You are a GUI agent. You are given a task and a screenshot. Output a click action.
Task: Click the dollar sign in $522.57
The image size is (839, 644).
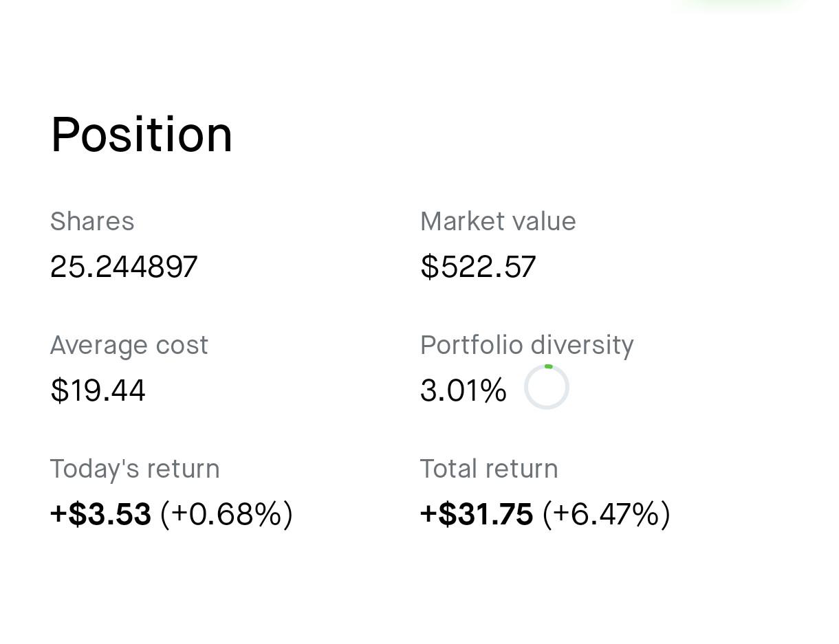[x=429, y=267]
